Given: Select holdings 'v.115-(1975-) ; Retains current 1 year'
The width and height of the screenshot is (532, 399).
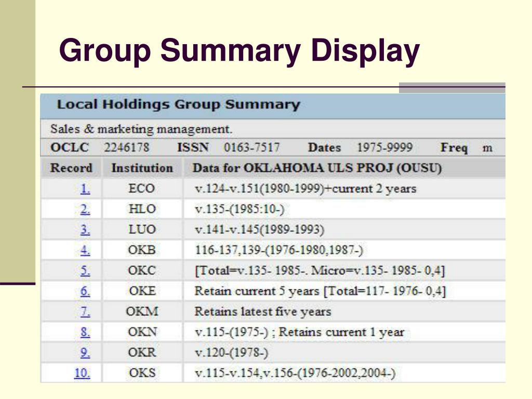Looking at the screenshot, I should pyautogui.click(x=300, y=332).
